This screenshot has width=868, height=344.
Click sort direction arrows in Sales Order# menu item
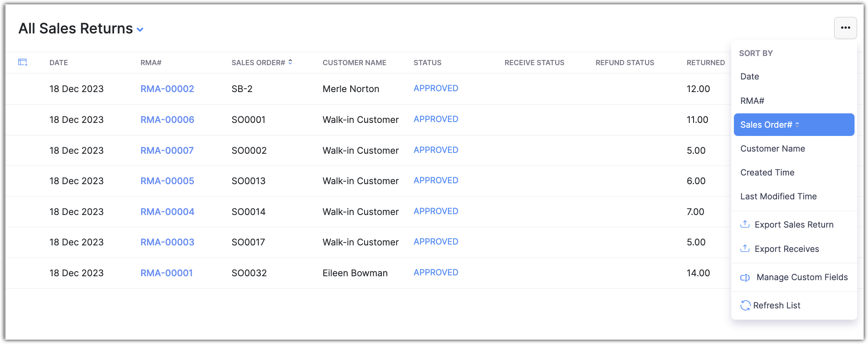point(797,125)
